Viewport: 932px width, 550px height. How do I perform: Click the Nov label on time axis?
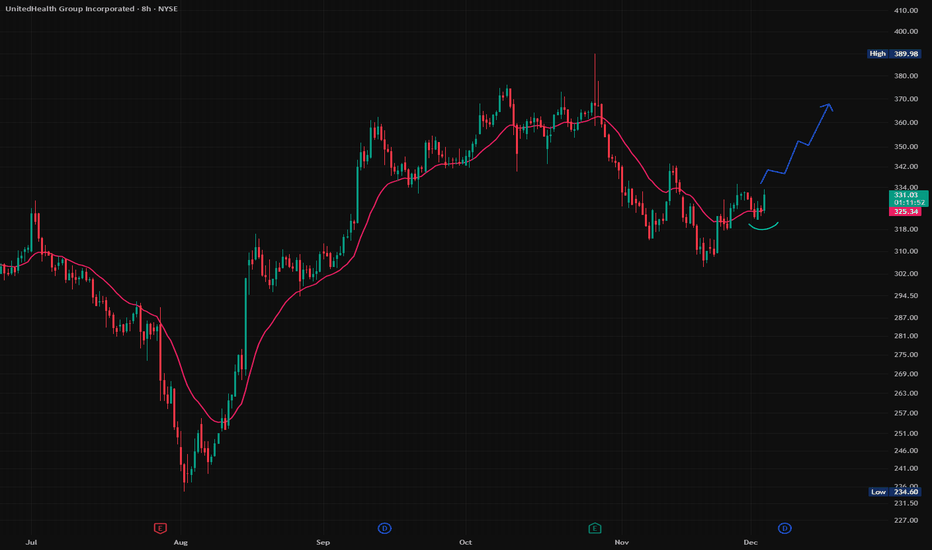[x=622, y=541]
